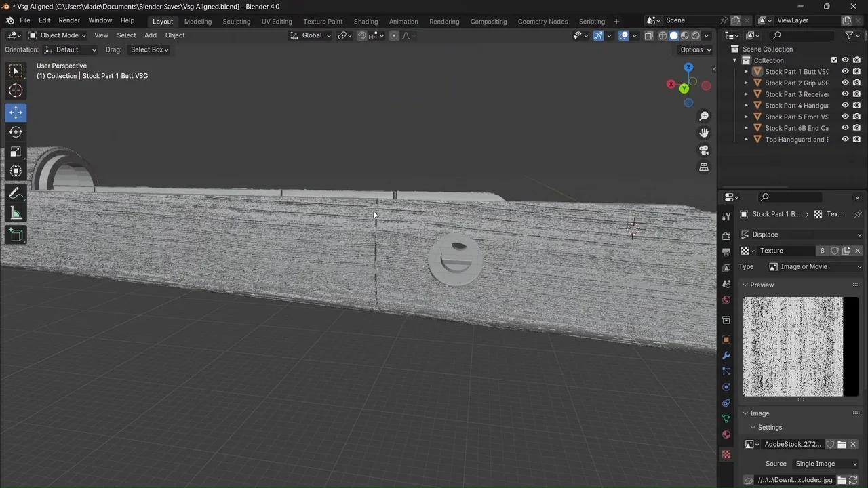Switch to the World properties tab
Viewport: 868px width, 488px height.
click(x=726, y=300)
